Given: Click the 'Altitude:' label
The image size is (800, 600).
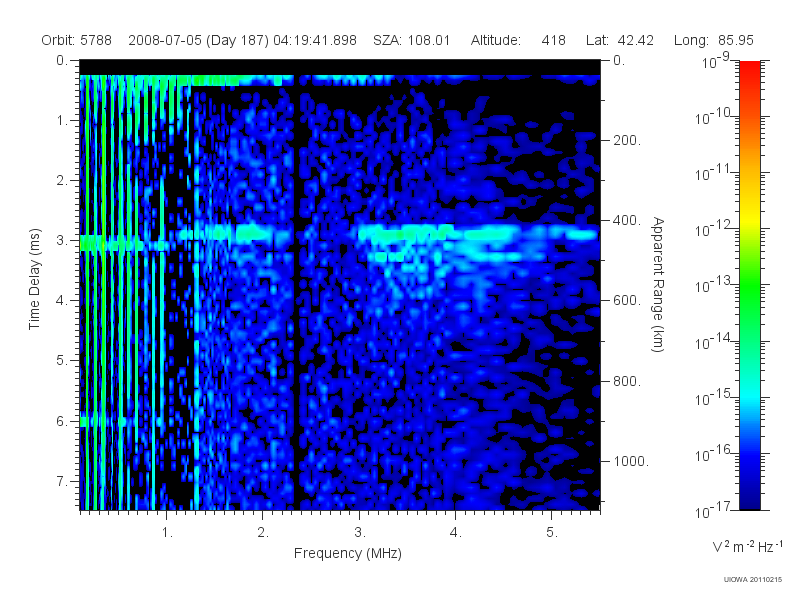Looking at the screenshot, I should [496, 40].
